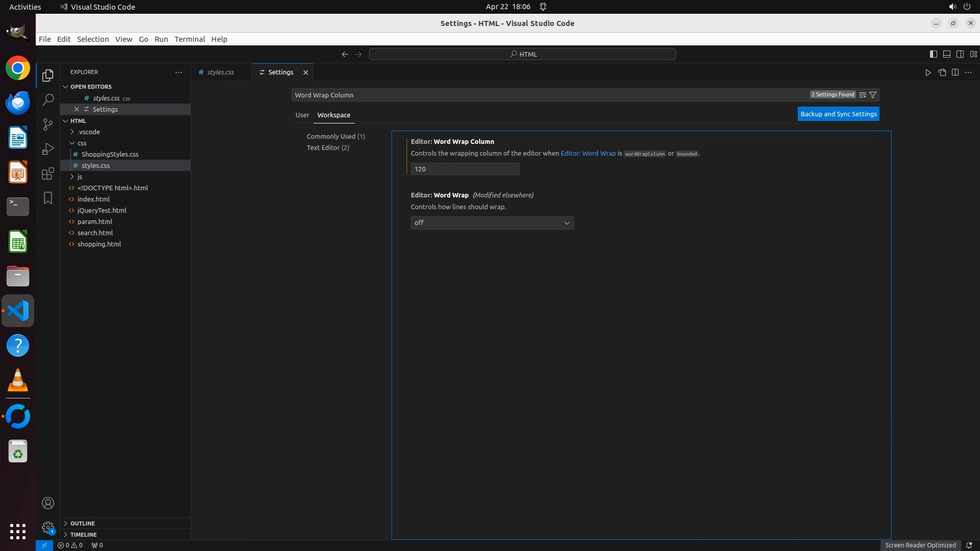Open the Accounts menu icon
The image size is (980, 551).
[48, 503]
